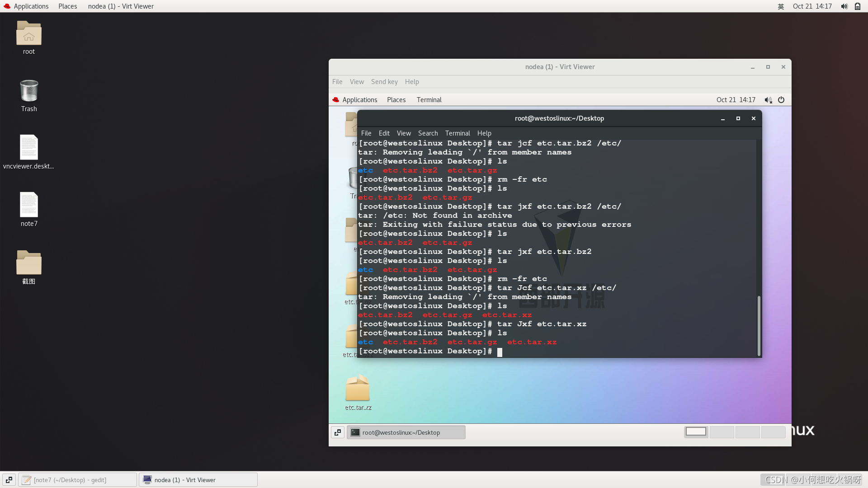Expand the guest Places menu
This screenshot has width=868, height=488.
(x=396, y=100)
